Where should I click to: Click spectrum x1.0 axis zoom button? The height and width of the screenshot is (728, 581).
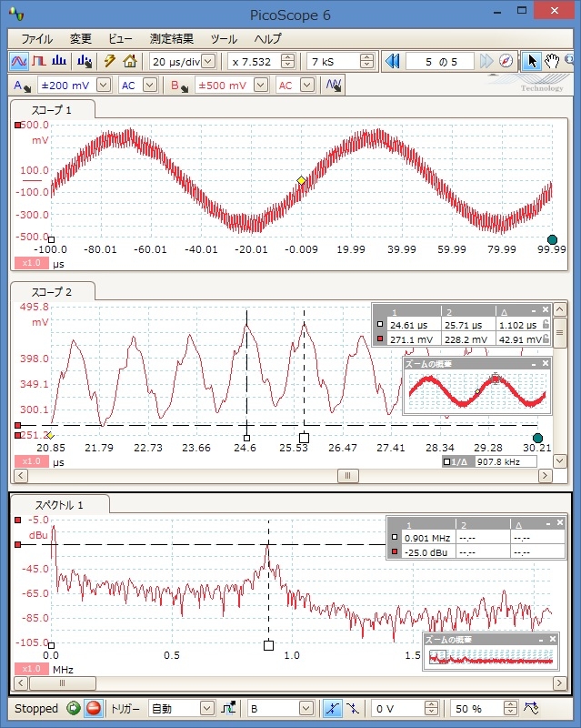tap(31, 669)
